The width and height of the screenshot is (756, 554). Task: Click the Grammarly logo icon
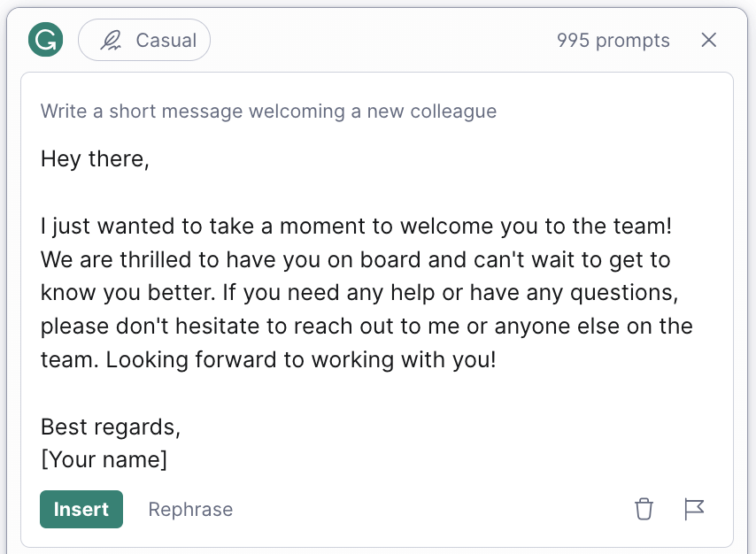tap(45, 40)
